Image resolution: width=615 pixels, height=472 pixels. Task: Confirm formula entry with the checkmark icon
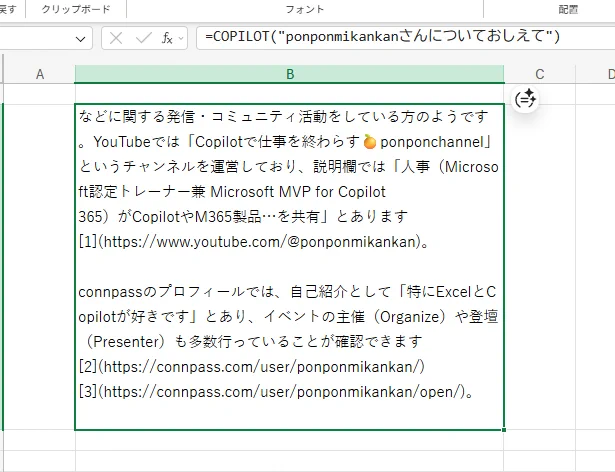pos(143,38)
